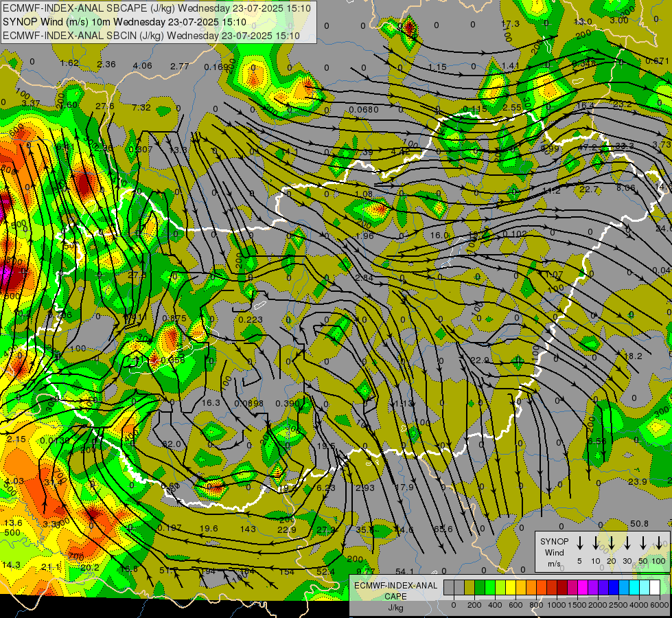Pick the lime yellow-green CAPE legend swatch

click(x=500, y=588)
